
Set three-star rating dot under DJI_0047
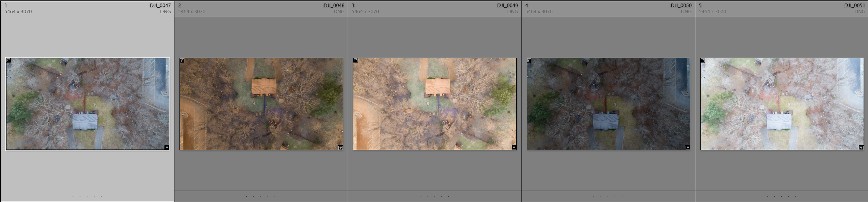[87, 196]
